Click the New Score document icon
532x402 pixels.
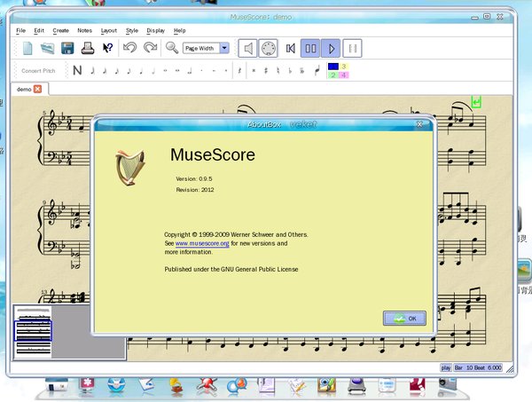click(27, 48)
